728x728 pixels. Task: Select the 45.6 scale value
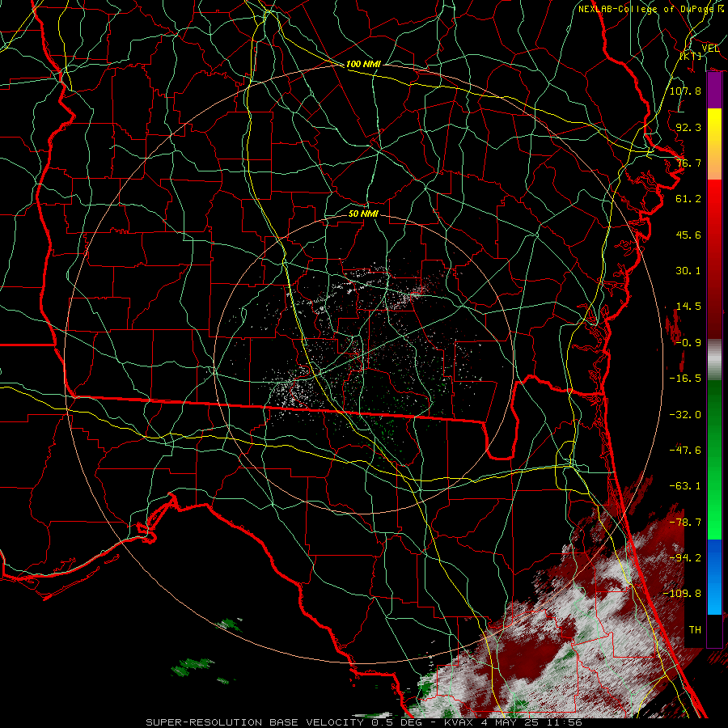click(688, 235)
